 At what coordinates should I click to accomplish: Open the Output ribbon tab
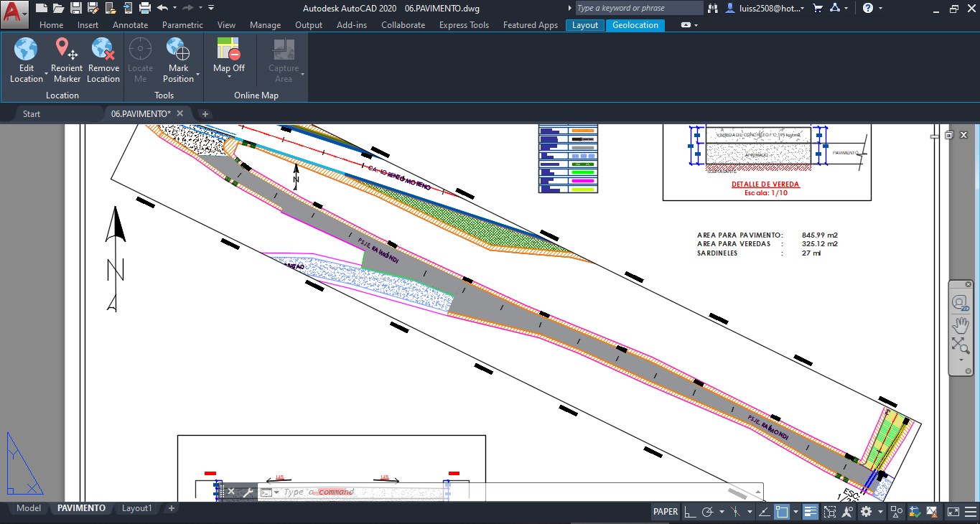click(x=309, y=25)
